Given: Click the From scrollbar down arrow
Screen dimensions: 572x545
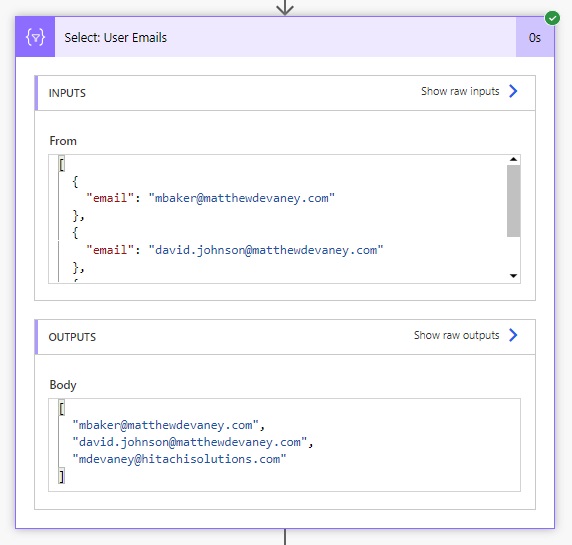Looking at the screenshot, I should coord(513,276).
